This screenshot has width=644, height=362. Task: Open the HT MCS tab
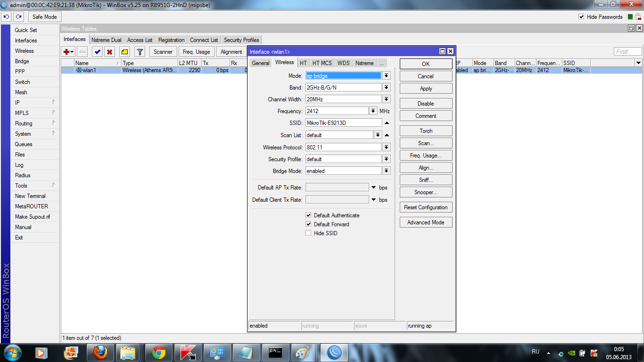[322, 63]
